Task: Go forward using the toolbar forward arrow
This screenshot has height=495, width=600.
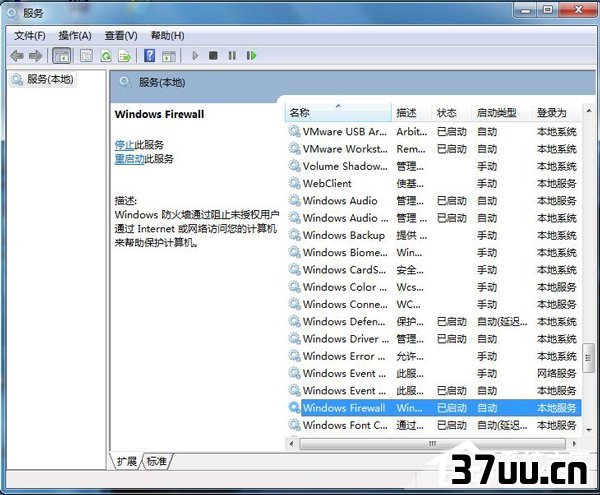Action: pos(35,56)
